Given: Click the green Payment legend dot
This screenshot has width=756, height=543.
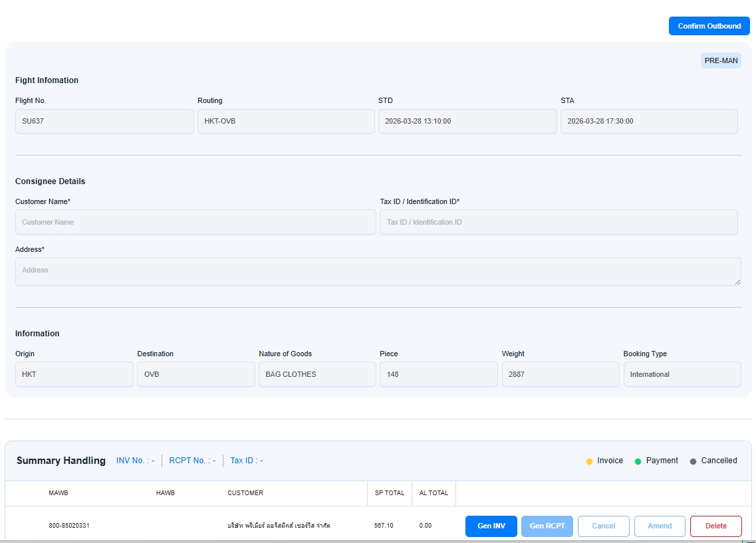Looking at the screenshot, I should [638, 461].
